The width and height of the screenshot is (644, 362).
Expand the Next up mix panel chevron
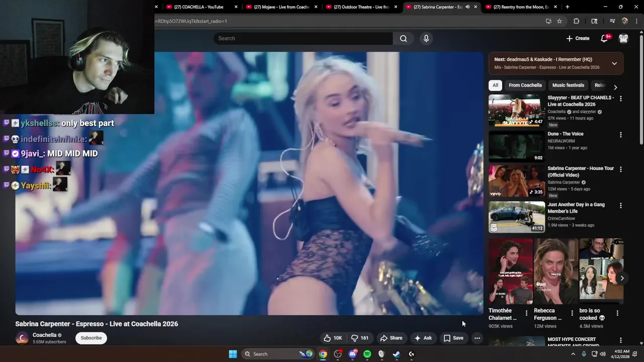(x=614, y=63)
